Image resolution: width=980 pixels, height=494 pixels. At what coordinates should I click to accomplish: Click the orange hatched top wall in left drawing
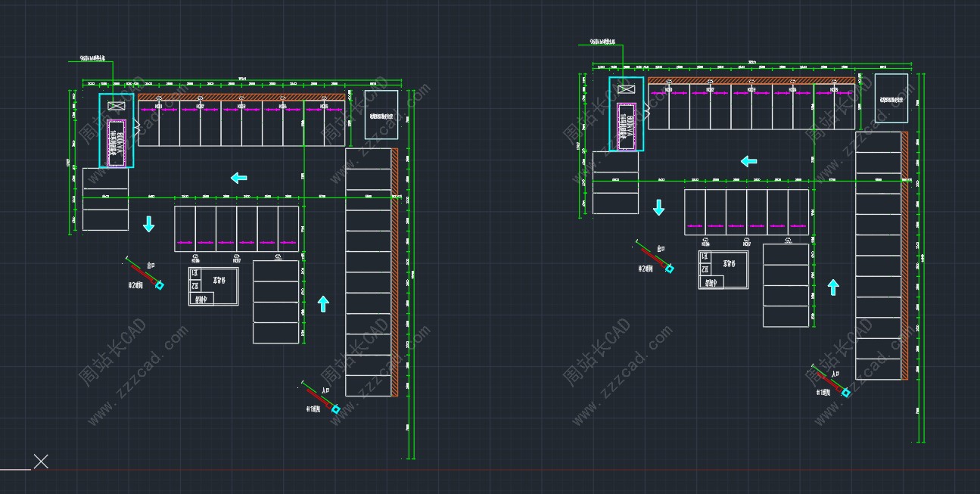coord(242,97)
